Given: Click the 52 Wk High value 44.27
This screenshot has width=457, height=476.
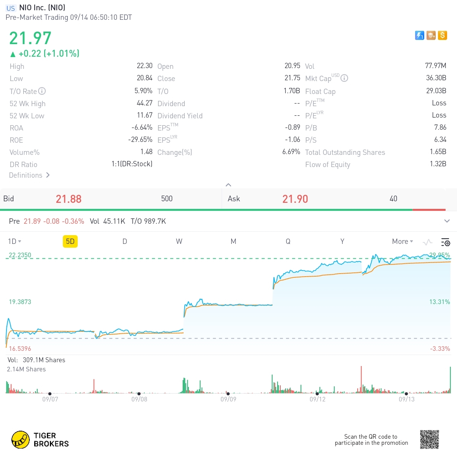Looking at the screenshot, I should coord(144,103).
